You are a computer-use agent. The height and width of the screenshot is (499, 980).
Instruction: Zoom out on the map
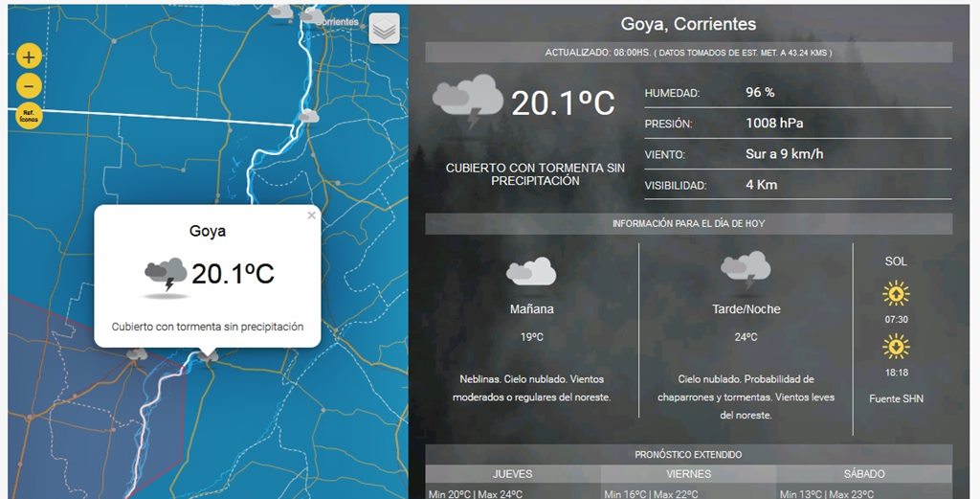pyautogui.click(x=30, y=85)
